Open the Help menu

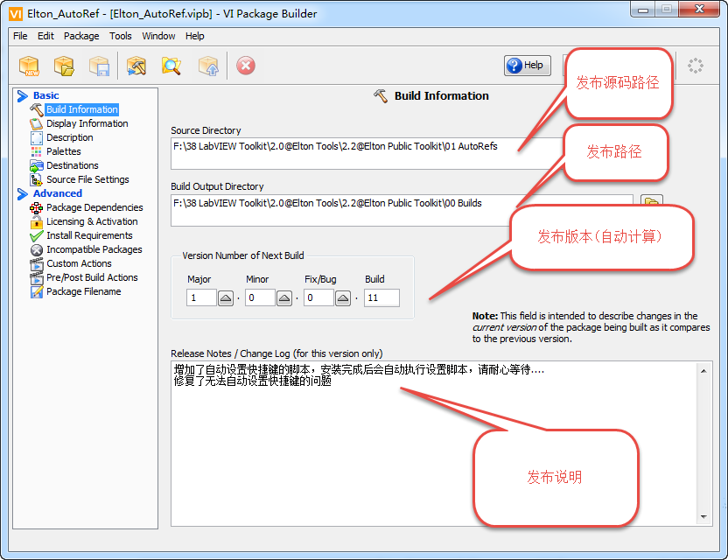(x=194, y=36)
